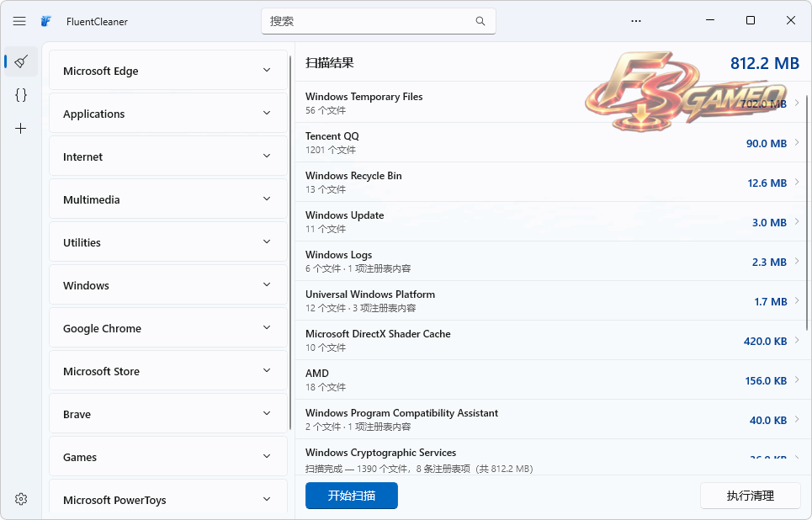812x520 pixels.
Task: Click the chevron on AMD row
Action: pyautogui.click(x=797, y=379)
